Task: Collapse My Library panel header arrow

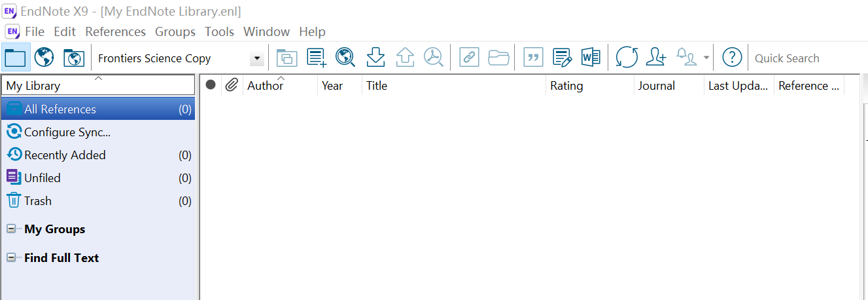Action: coord(99,79)
